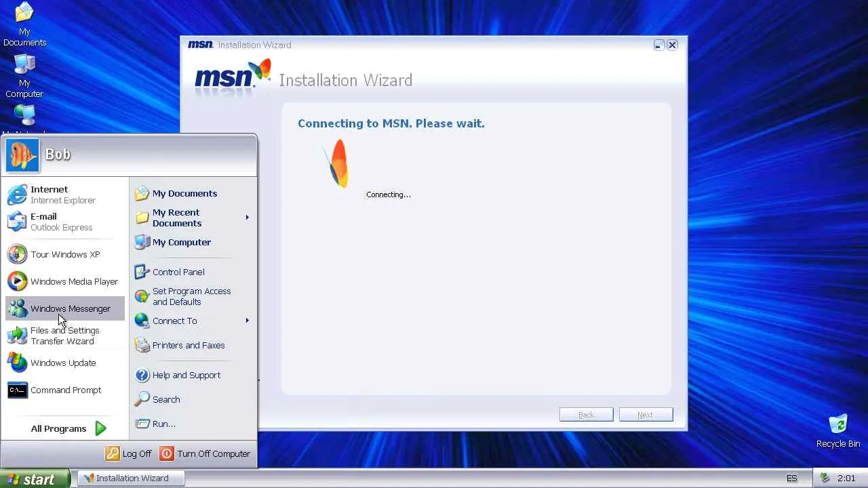868x488 pixels.
Task: Choose Help and Support label
Action: 186,375
